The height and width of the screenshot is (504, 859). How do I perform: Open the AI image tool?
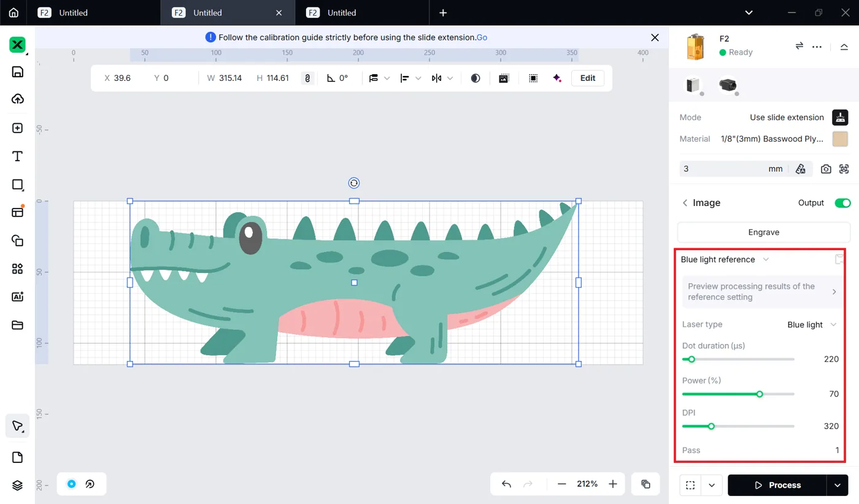pos(18,297)
